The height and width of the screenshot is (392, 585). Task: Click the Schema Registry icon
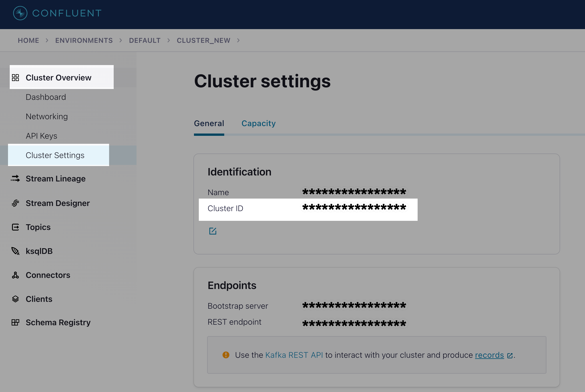coord(15,322)
